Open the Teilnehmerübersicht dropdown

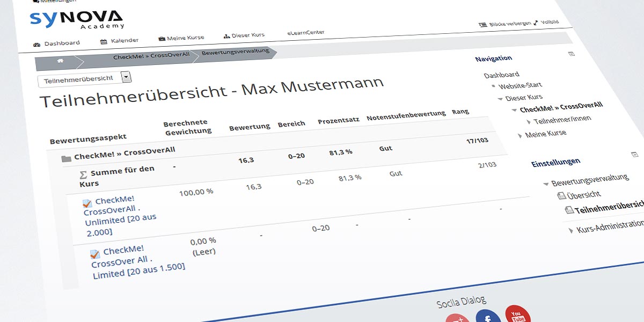[84, 78]
